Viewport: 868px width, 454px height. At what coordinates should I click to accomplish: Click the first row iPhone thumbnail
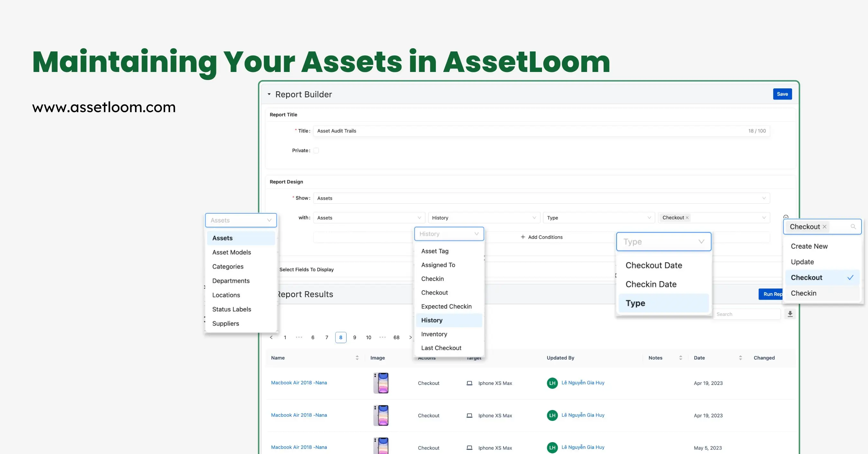(381, 383)
